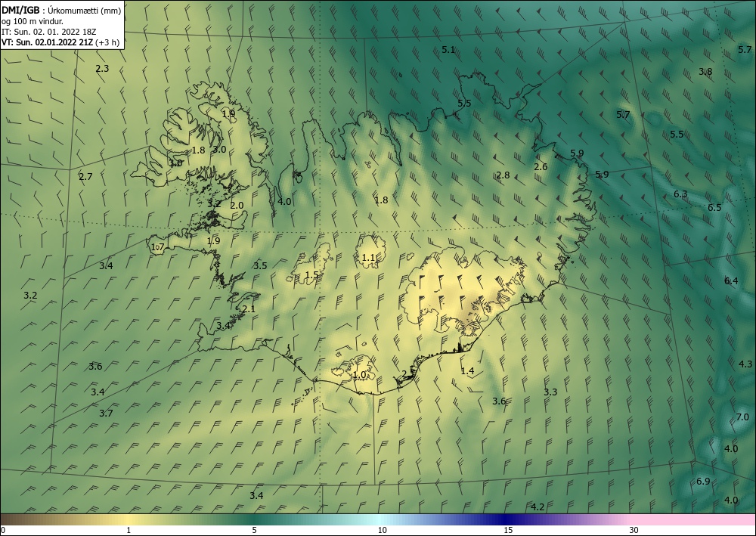Click the 4.3 value on the map
This screenshot has height=536, width=756.
click(745, 364)
